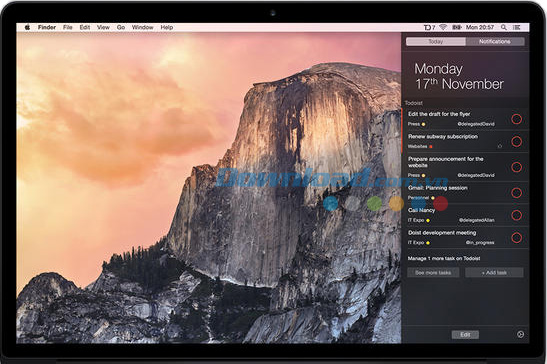Open task 'Gmail: Planning session'
Viewport: 547px width, 364px height.
click(438, 188)
